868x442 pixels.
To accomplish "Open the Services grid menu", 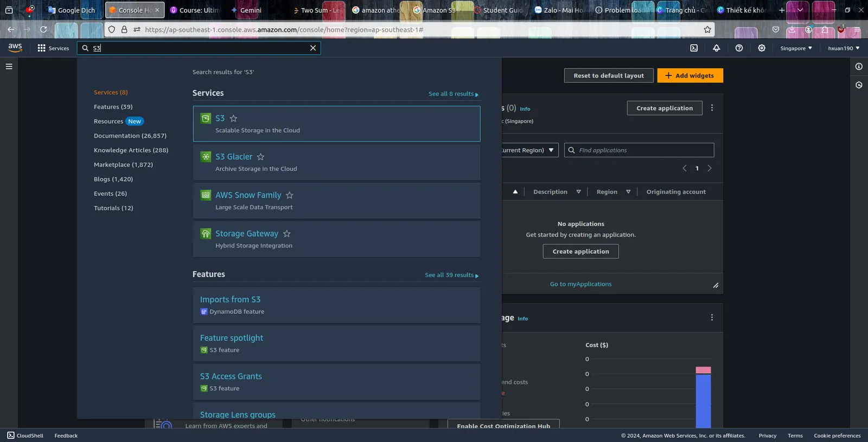I will (x=53, y=48).
